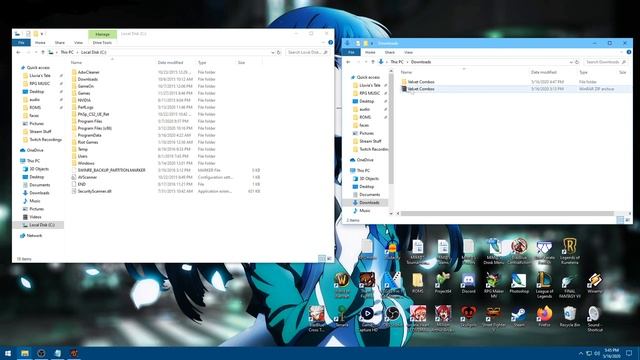Open address history dropdown in Downloads window

pyautogui.click(x=571, y=62)
